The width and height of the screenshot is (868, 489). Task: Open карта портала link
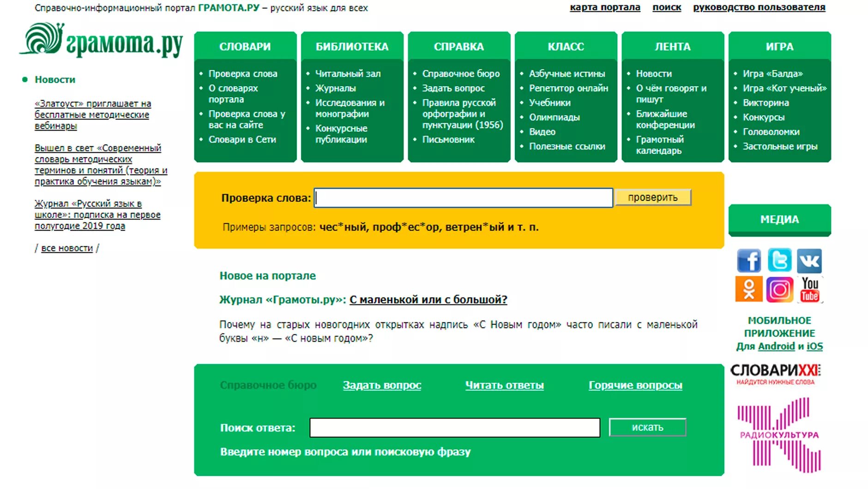pos(605,7)
